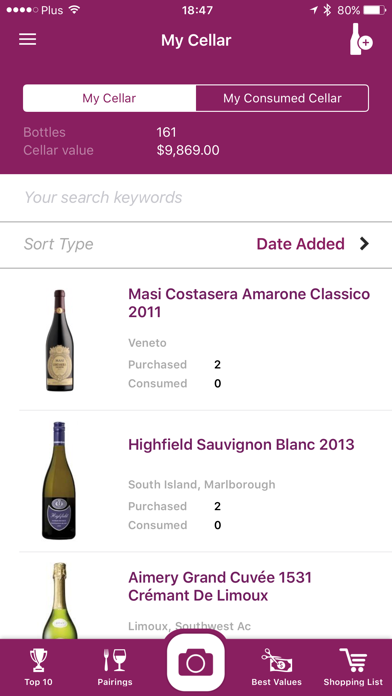Tap the Bluetooth status icon
The width and height of the screenshot is (392, 696).
[x=327, y=10]
